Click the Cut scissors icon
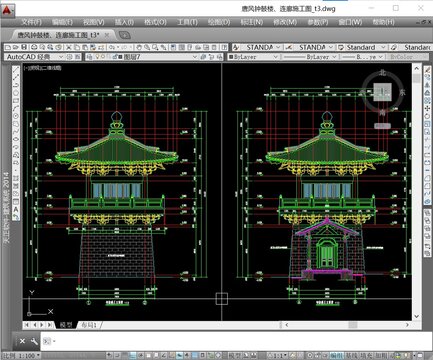433x360 pixels. (x=68, y=47)
